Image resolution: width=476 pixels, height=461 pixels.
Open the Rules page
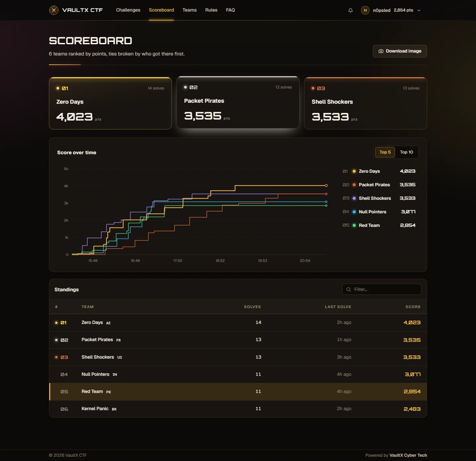pos(211,10)
